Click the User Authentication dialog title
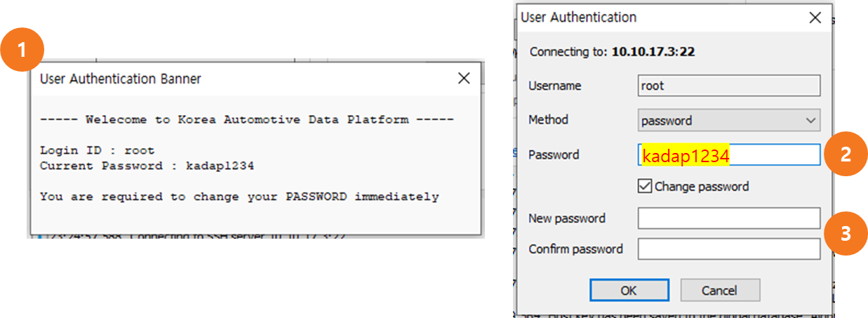Image resolution: width=868 pixels, height=318 pixels. coord(579,18)
